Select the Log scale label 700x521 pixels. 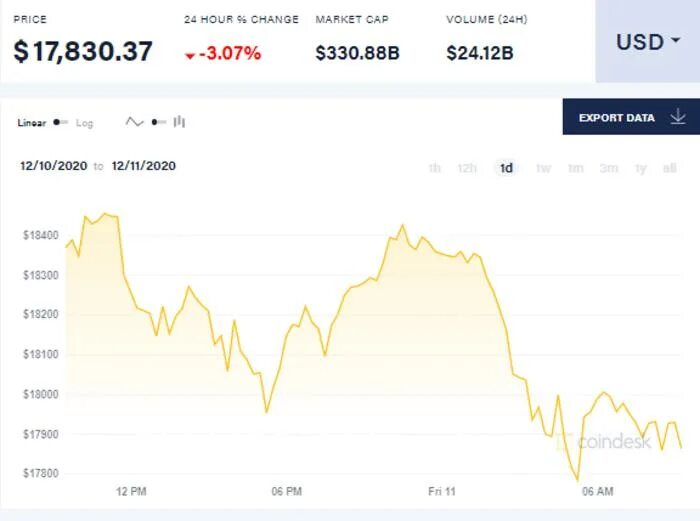(x=84, y=123)
